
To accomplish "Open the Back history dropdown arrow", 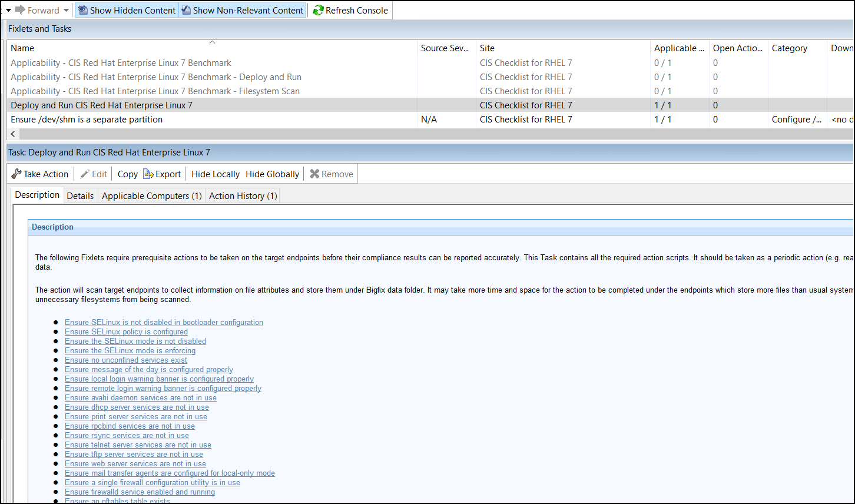I will pos(8,11).
